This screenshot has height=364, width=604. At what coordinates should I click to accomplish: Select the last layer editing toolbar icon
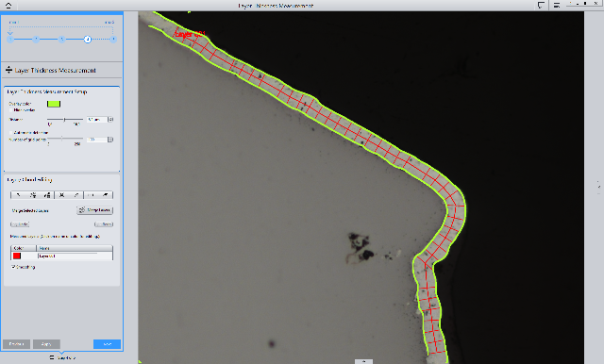click(105, 195)
